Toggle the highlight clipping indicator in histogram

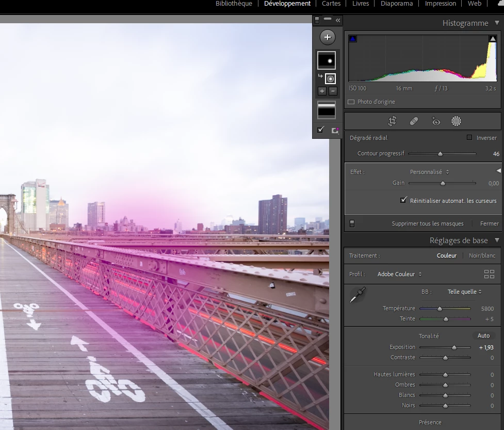click(x=493, y=39)
